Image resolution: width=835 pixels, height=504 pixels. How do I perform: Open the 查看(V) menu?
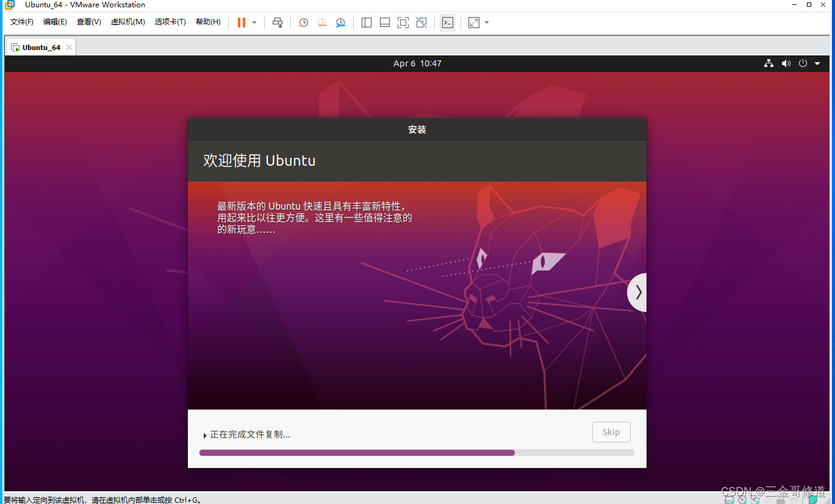[88, 22]
